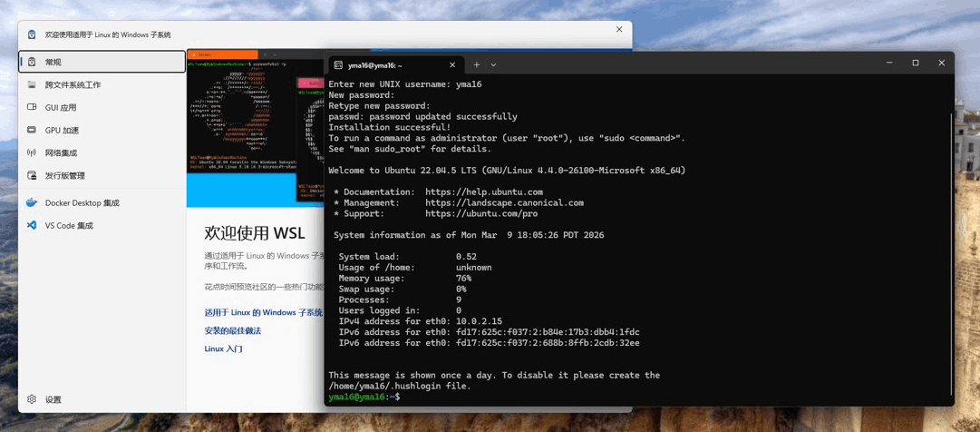Click https://landscape.canonical.com in terminal
The image size is (980, 432).
point(504,203)
